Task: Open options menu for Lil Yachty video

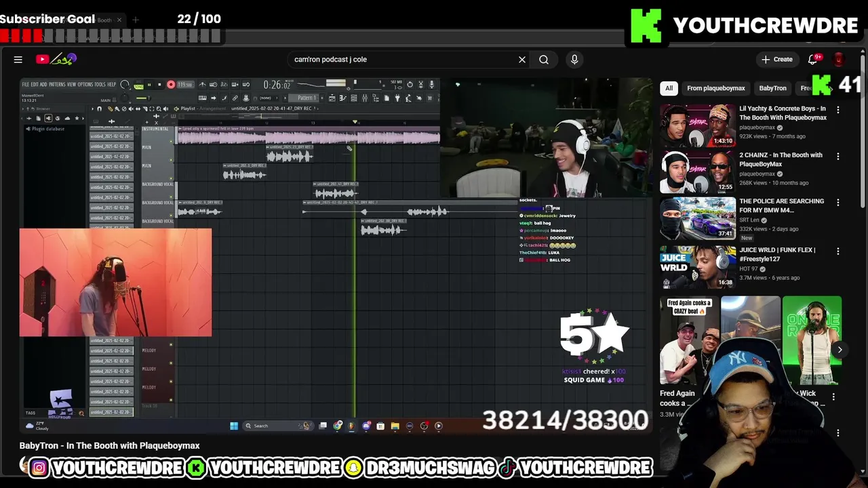Action: point(838,110)
